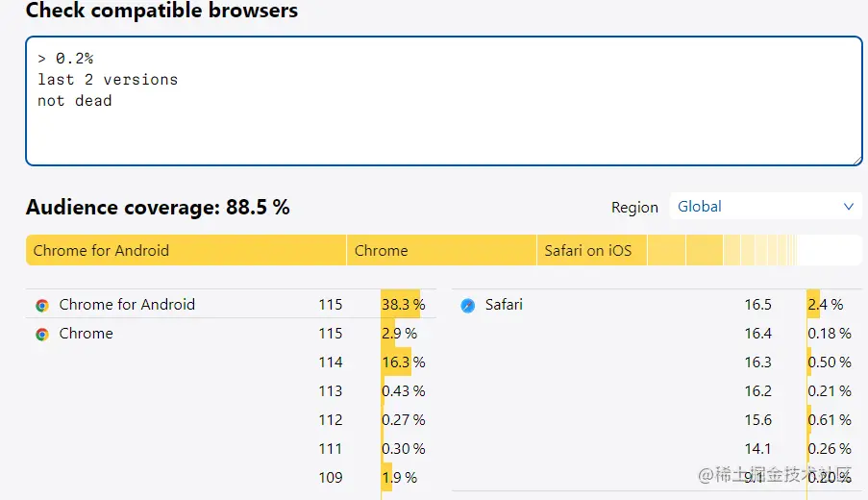Select the Safari on iOS coverage segment

(590, 250)
